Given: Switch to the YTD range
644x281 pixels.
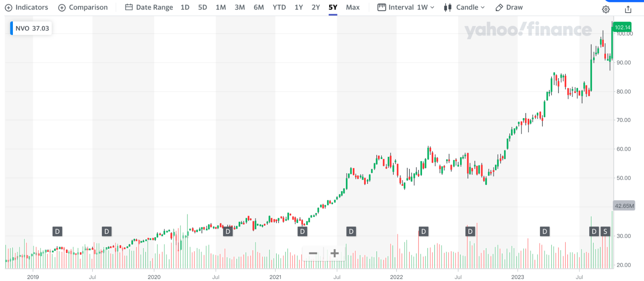Looking at the screenshot, I should tap(279, 7).
